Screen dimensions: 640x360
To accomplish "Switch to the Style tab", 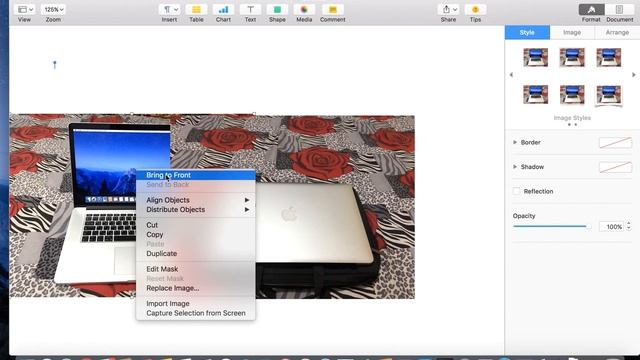I will pyautogui.click(x=527, y=32).
